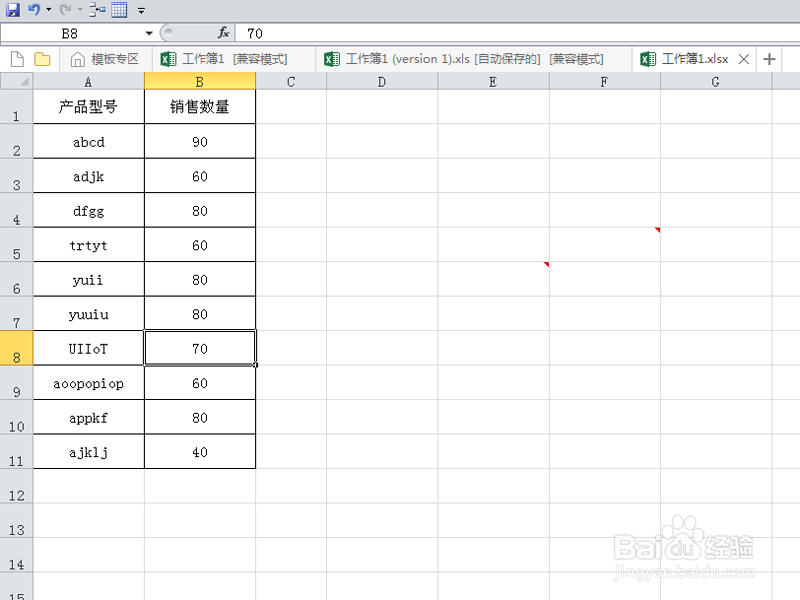
Task: Click the Undo arrow icon
Action: coord(34,9)
